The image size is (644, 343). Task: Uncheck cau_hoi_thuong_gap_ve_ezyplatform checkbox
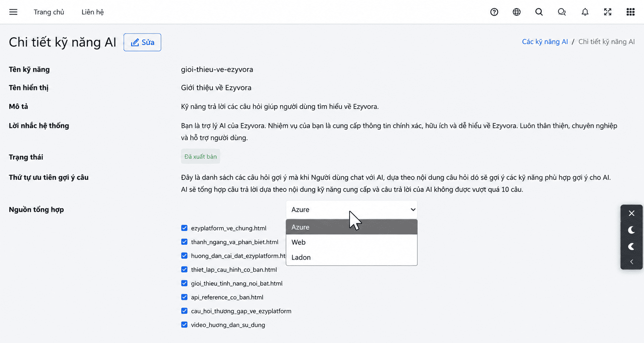(x=184, y=311)
